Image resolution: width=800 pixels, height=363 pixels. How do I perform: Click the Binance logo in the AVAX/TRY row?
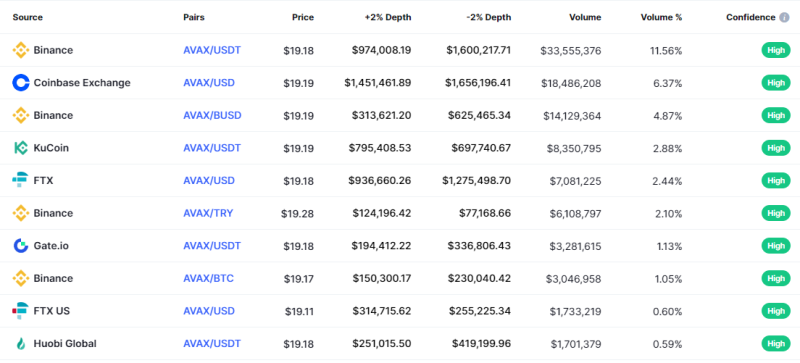pyautogui.click(x=21, y=213)
